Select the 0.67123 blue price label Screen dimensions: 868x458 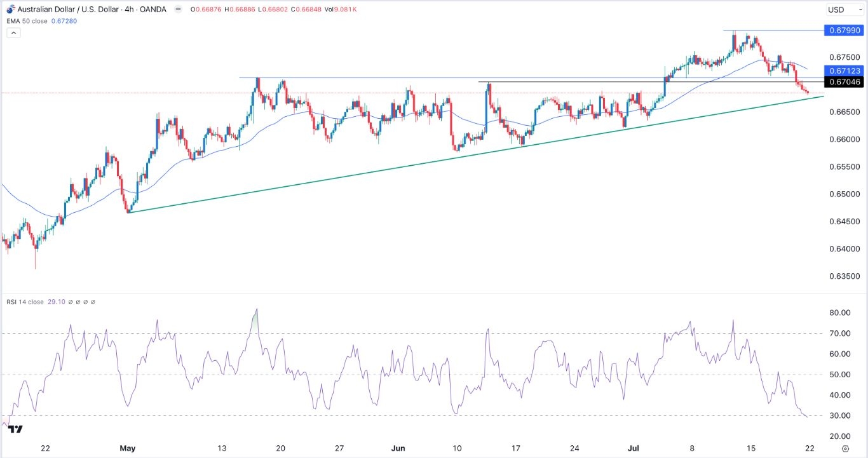point(842,71)
